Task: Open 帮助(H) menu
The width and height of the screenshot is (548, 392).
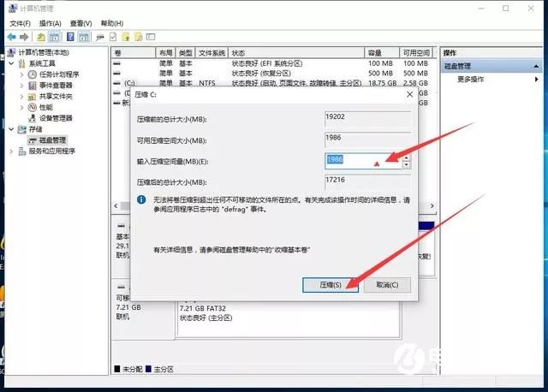Action: [112, 23]
